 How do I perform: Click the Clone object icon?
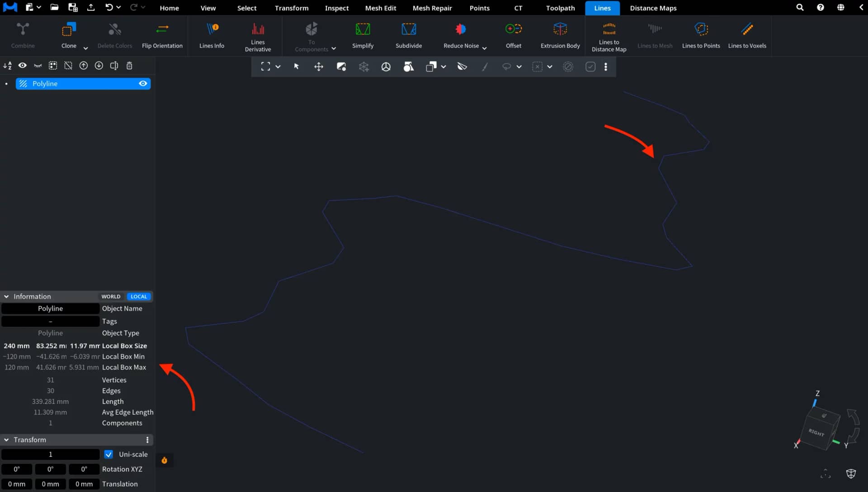coord(69,29)
